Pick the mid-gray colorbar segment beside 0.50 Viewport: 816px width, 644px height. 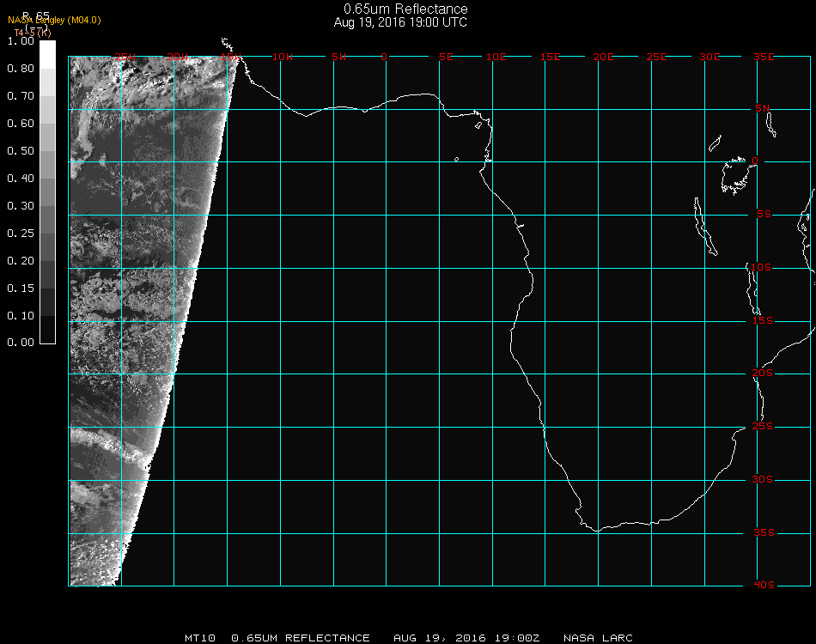47,164
